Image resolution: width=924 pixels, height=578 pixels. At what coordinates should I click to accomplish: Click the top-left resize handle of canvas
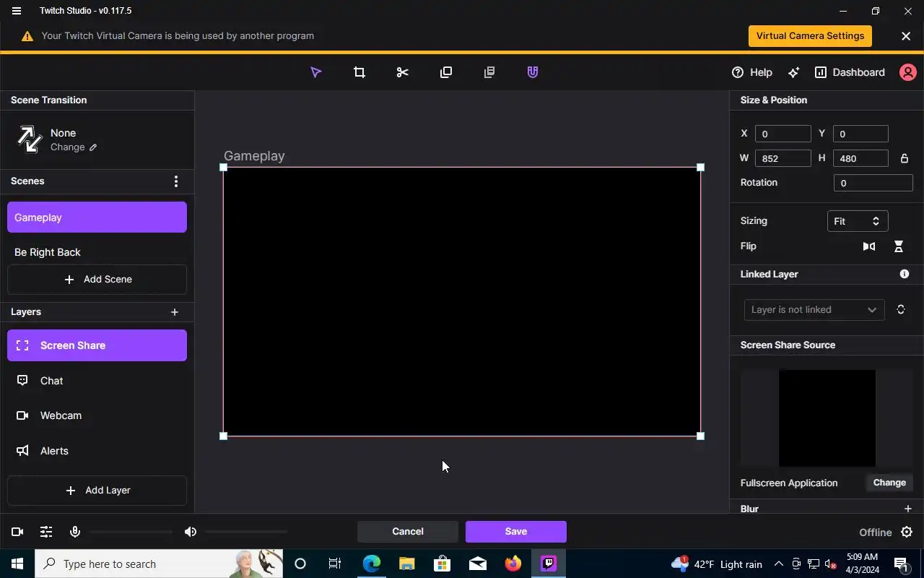coord(224,168)
